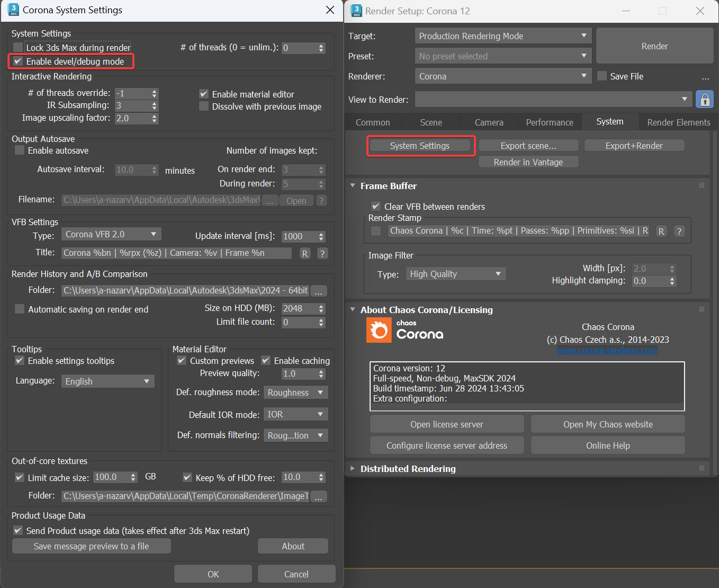Collapse the Frame Buffer rollout
The width and height of the screenshot is (719, 588).
point(353,185)
